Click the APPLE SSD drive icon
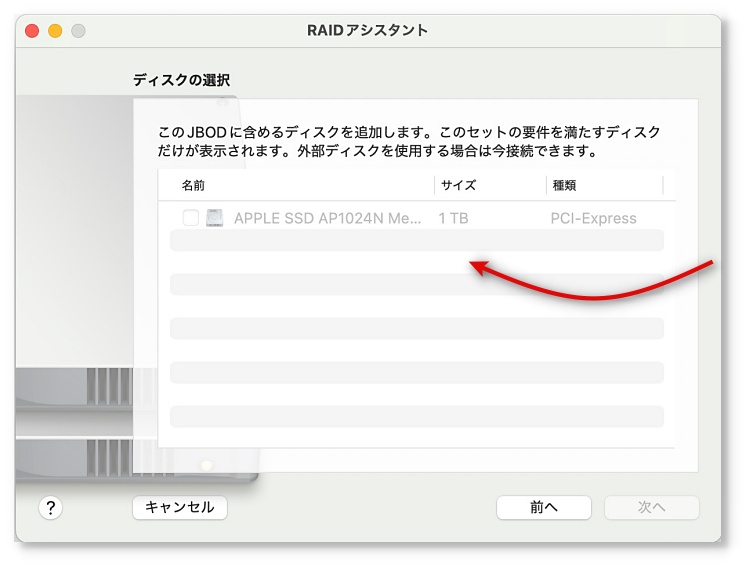Screen dimensions: 747x568 click(x=214, y=218)
